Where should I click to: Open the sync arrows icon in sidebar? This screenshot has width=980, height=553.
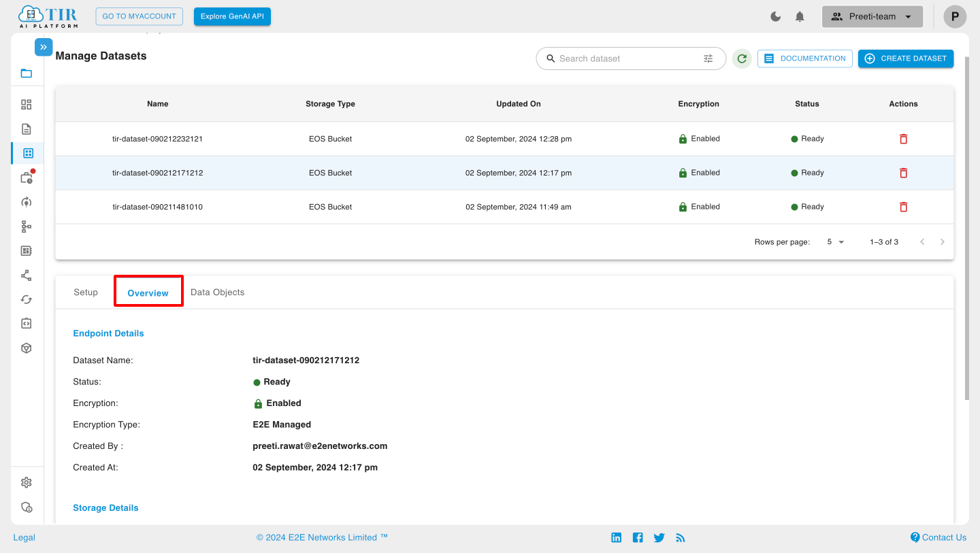tap(27, 299)
